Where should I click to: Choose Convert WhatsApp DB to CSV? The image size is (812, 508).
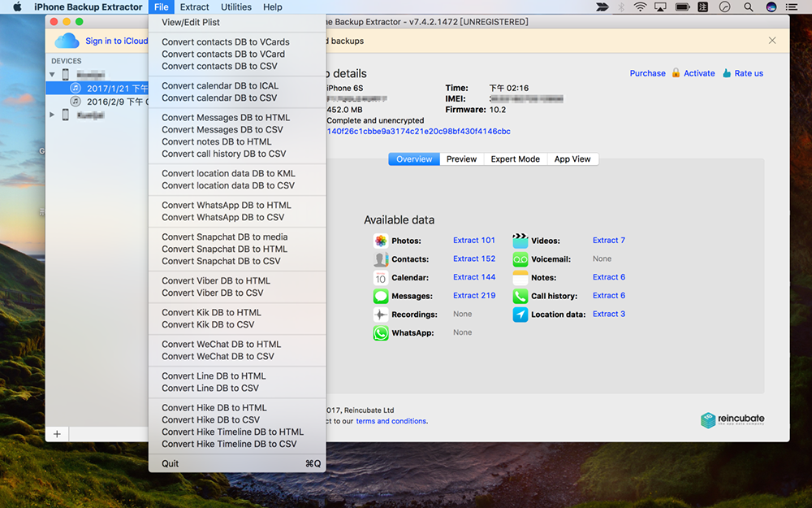tap(237, 217)
